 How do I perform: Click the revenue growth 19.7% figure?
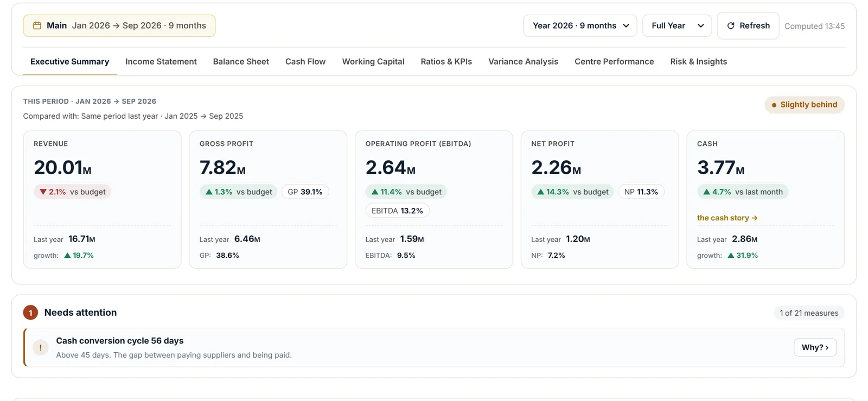point(79,255)
